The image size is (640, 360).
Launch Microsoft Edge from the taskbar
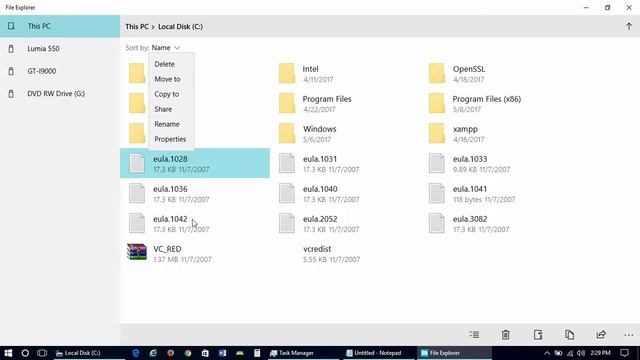click(x=136, y=353)
